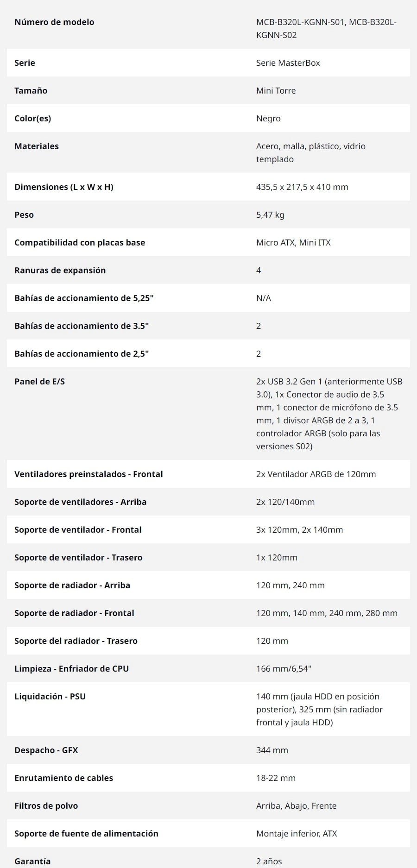Click the Panel de E/S label

click(40, 381)
